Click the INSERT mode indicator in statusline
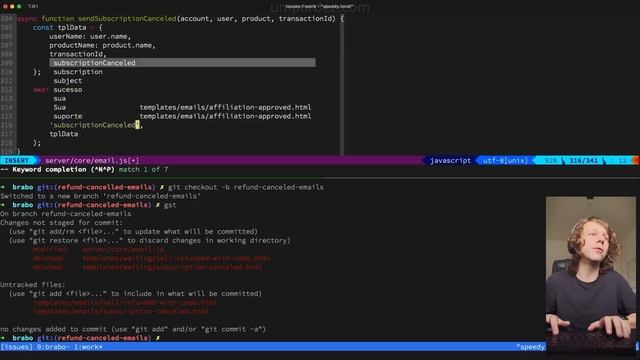 pyautogui.click(x=17, y=160)
